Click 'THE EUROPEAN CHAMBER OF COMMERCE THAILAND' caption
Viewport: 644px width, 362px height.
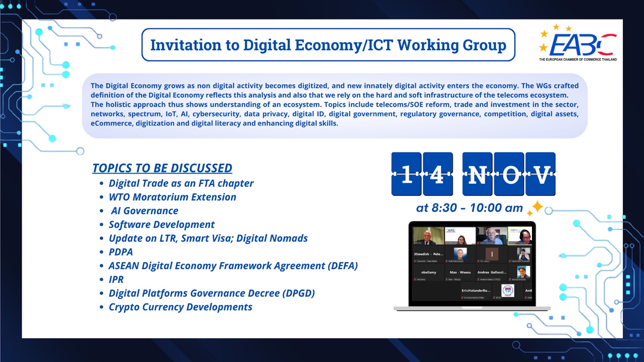pos(578,60)
